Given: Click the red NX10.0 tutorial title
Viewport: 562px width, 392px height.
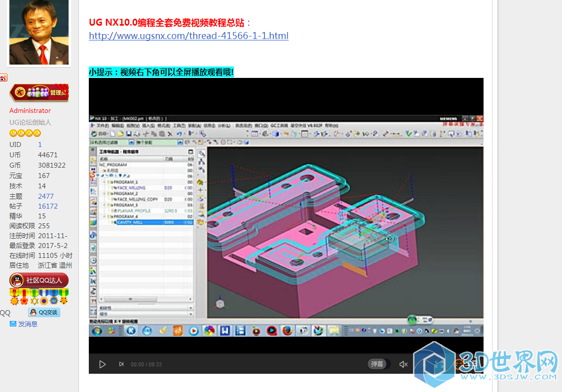Looking at the screenshot, I should point(167,23).
